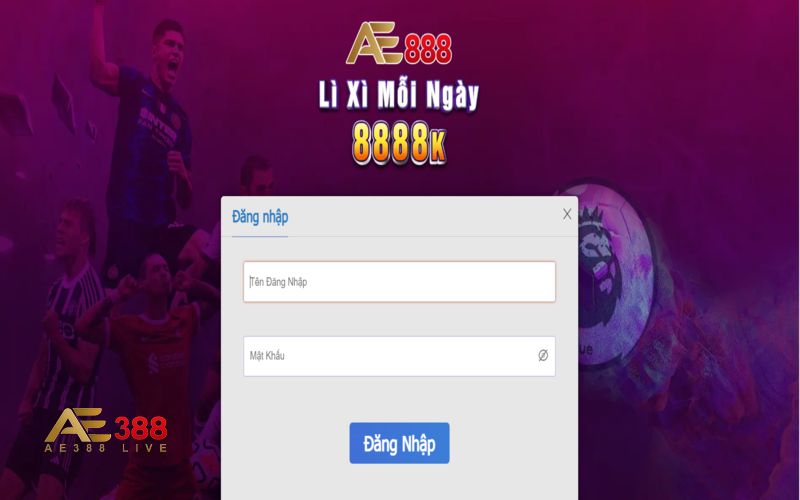Click the AE388 LIVE caption text

click(x=106, y=448)
